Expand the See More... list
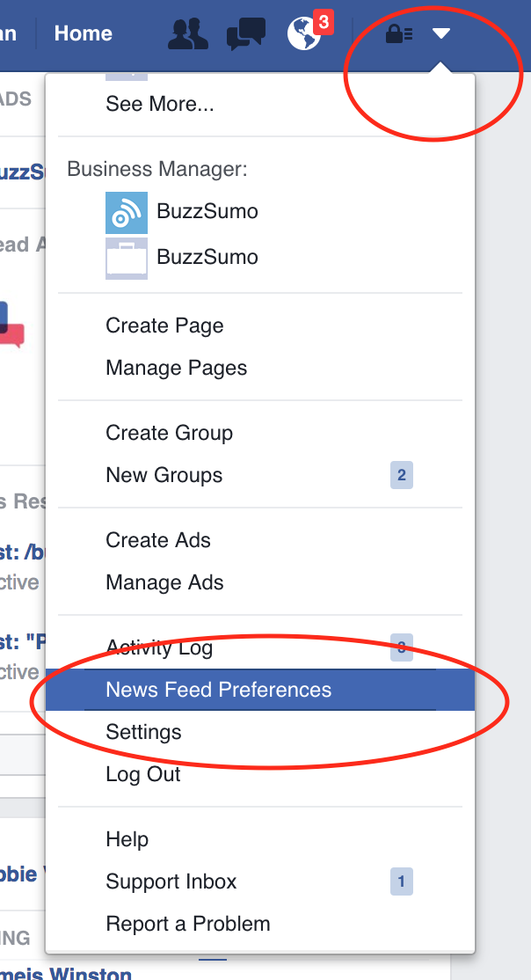 pyautogui.click(x=160, y=104)
